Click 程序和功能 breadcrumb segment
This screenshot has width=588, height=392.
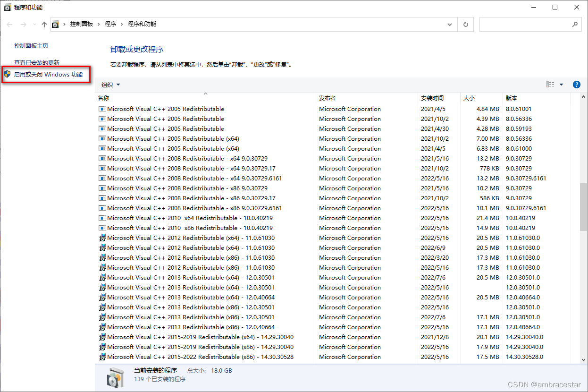(x=142, y=24)
